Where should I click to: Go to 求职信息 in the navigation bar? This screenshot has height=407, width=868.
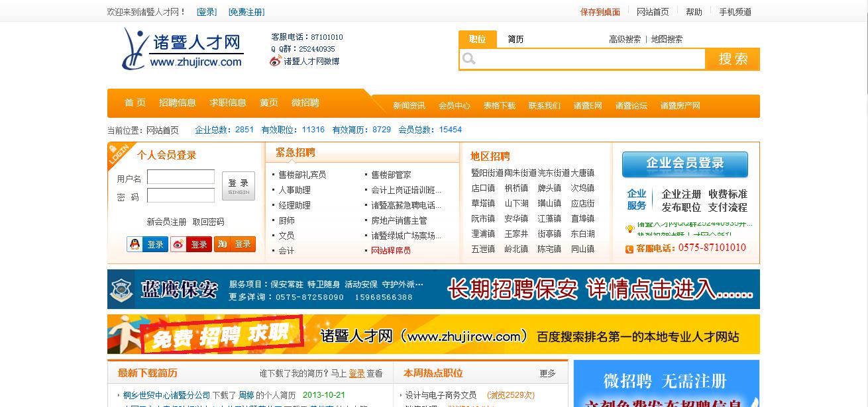pyautogui.click(x=228, y=103)
